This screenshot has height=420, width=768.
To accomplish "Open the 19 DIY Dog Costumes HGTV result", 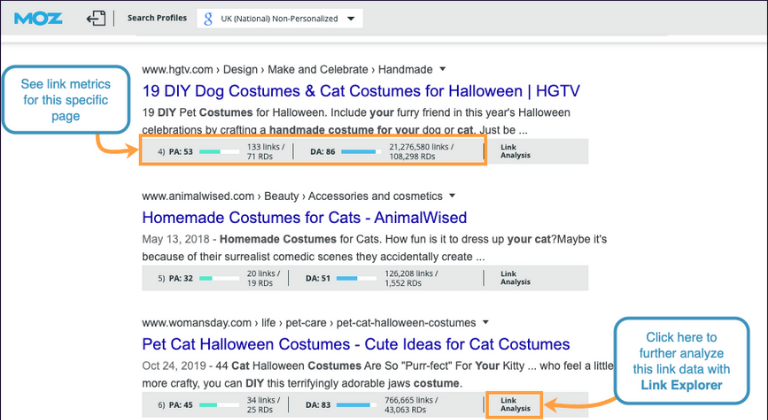I will (x=361, y=91).
